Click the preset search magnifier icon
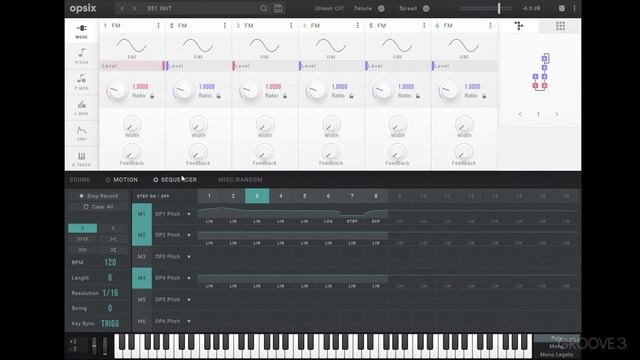The height and width of the screenshot is (360, 640). click(x=264, y=8)
